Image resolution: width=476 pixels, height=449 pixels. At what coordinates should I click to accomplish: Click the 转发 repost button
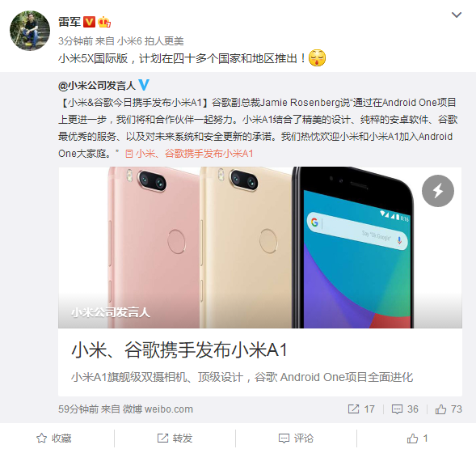click(x=175, y=438)
